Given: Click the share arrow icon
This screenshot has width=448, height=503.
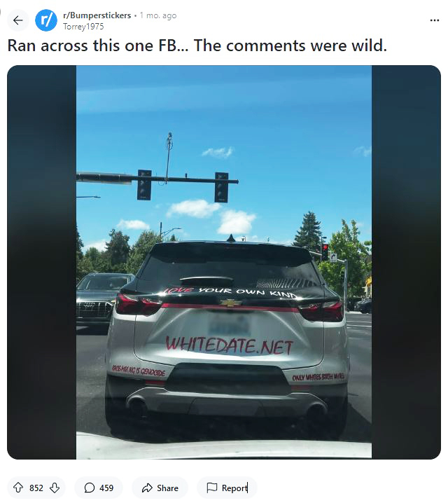Looking at the screenshot, I should (147, 488).
